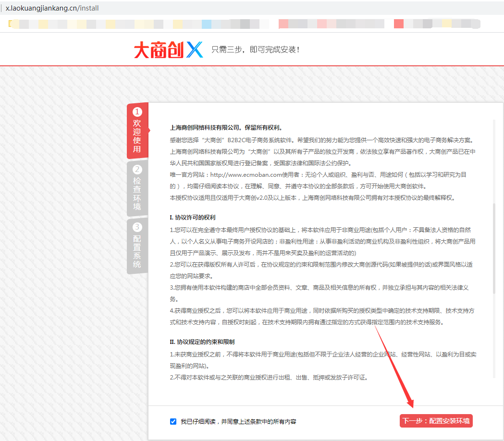Click the http://www.ecmoban.com website text
Image resolution: width=504 pixels, height=441 pixels.
click(x=246, y=174)
